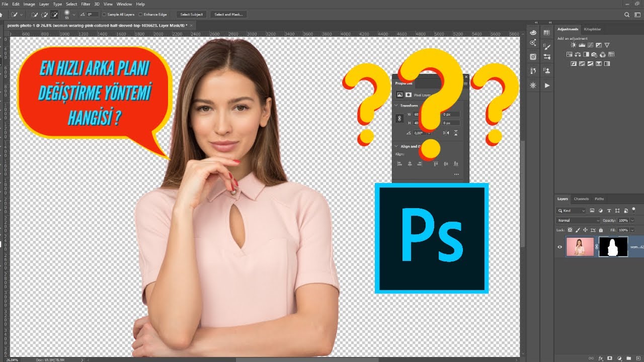644x362 pixels.
Task: Hide the woman layer with eye icon
Action: (559, 247)
